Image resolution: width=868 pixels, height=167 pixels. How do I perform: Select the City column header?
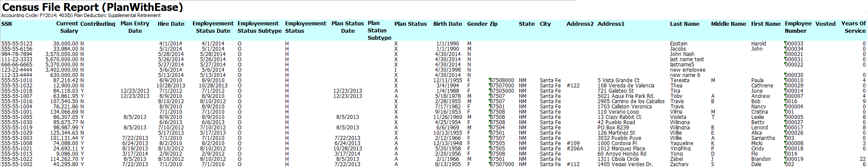546,24
